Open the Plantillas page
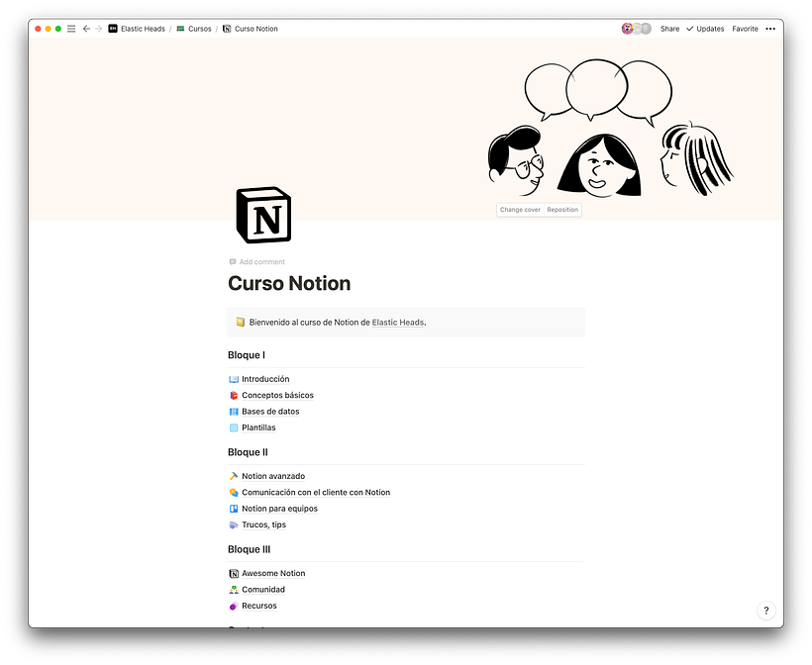This screenshot has height=665, width=812. (x=258, y=427)
